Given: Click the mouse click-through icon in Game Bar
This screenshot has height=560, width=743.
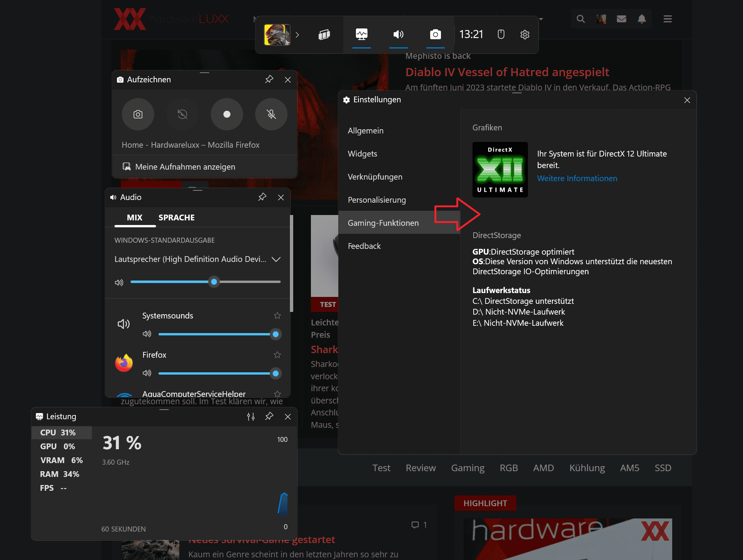Looking at the screenshot, I should coord(501,35).
